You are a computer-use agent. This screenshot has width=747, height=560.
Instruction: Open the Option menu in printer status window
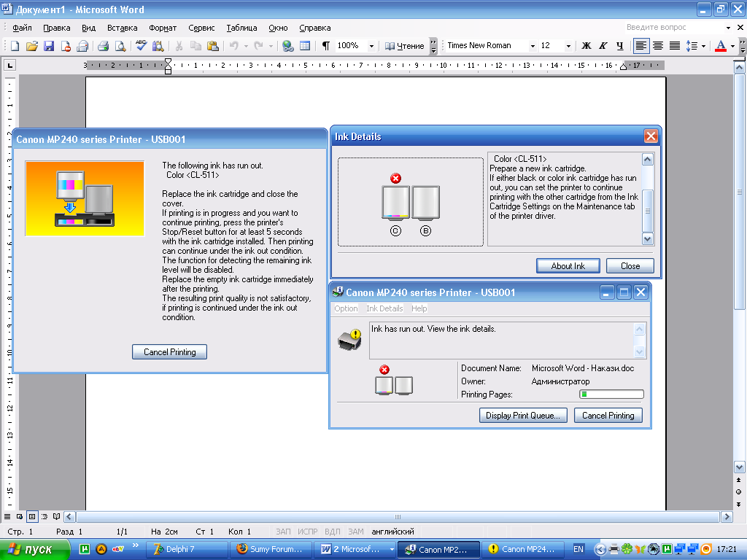(346, 308)
